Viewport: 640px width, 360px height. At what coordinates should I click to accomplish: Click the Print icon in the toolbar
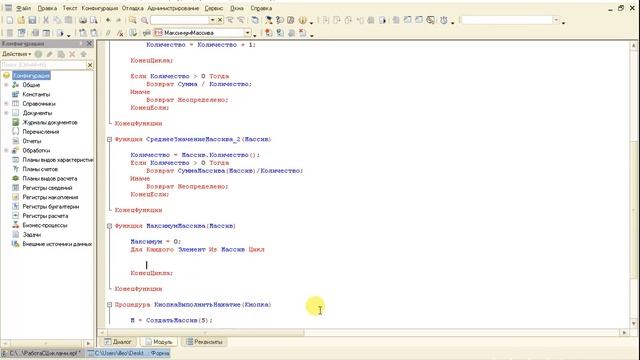coord(83,20)
